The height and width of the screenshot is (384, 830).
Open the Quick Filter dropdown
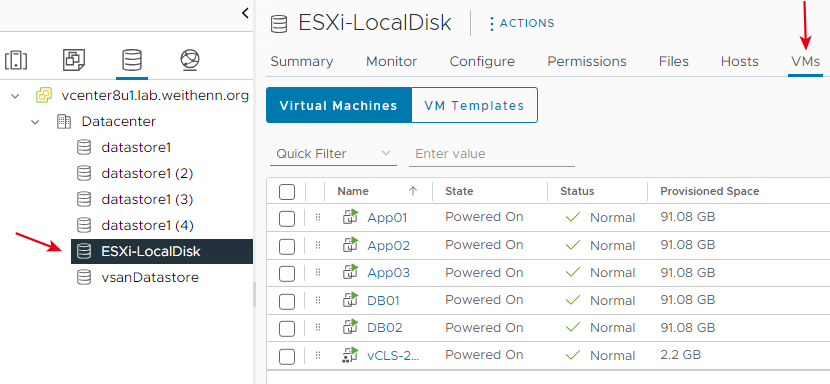(333, 154)
